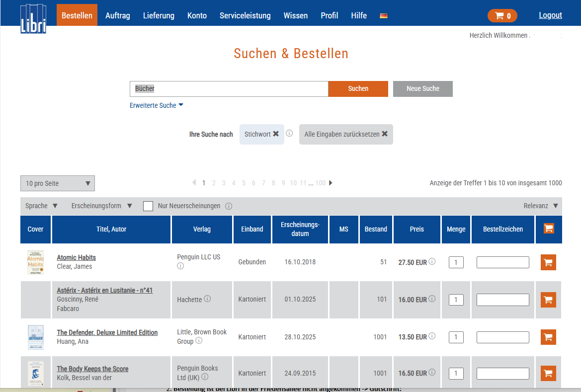Expand Erweiterte Suche options
Image resolution: width=581 pixels, height=392 pixels.
(x=157, y=105)
